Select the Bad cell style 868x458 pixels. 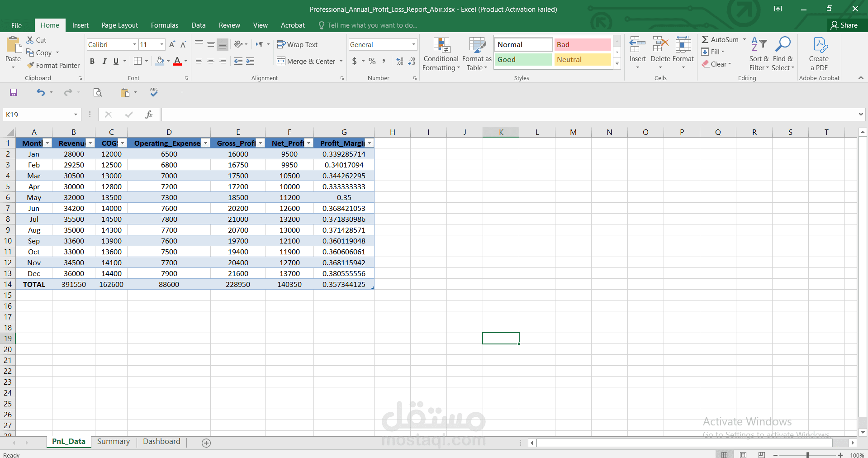tap(583, 44)
